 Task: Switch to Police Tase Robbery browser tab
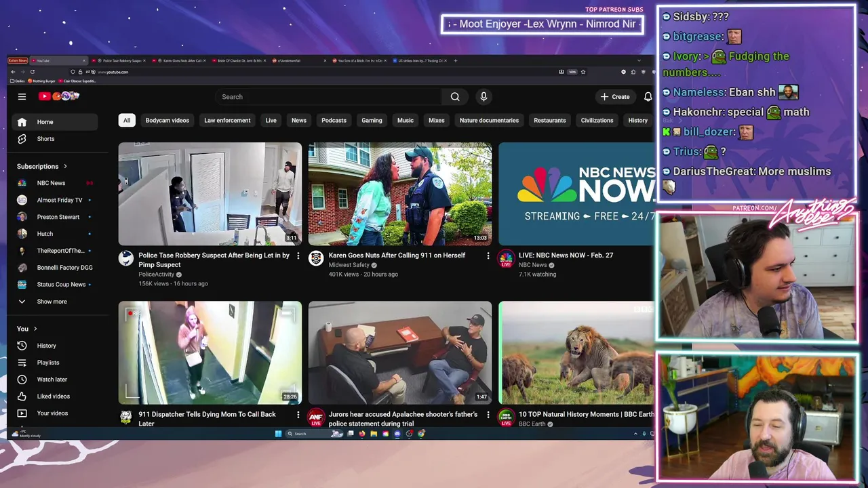(x=119, y=60)
